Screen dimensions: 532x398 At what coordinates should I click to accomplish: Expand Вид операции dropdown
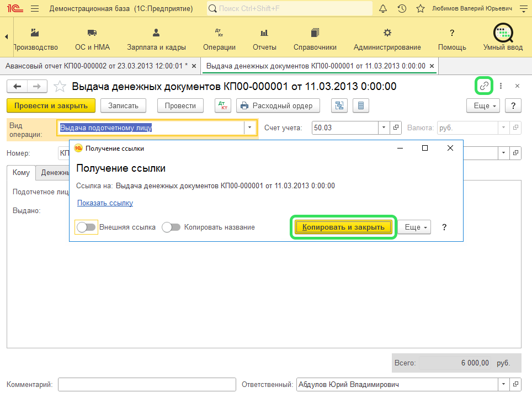(249, 128)
